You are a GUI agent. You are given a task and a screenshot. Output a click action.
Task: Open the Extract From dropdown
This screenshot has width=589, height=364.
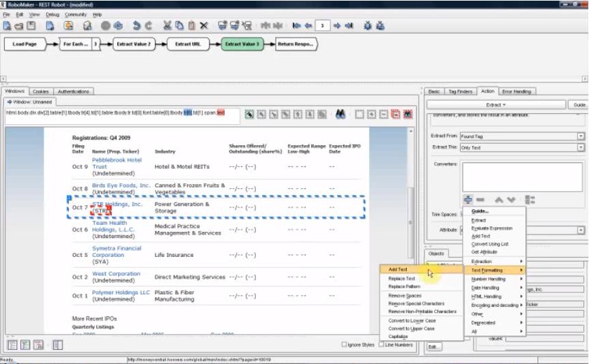pos(581,136)
